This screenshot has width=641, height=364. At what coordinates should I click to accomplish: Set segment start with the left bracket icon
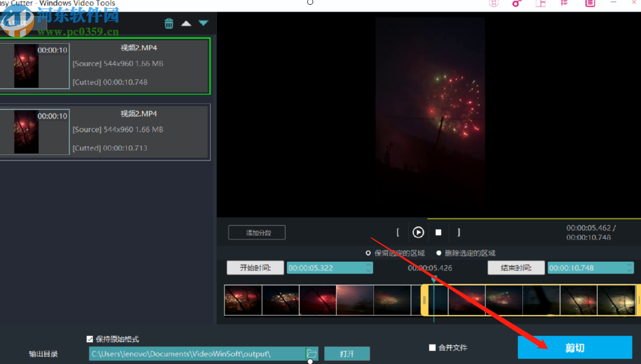point(398,232)
